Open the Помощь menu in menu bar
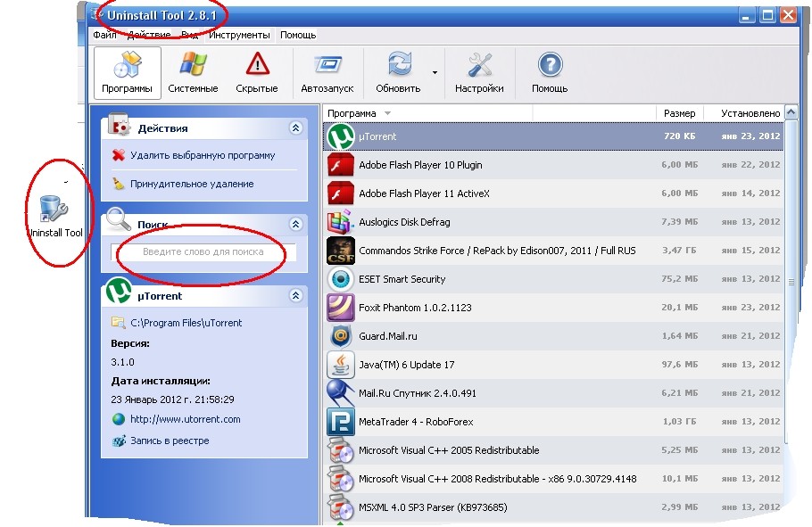Viewport: 812px width, 527px height. click(298, 35)
